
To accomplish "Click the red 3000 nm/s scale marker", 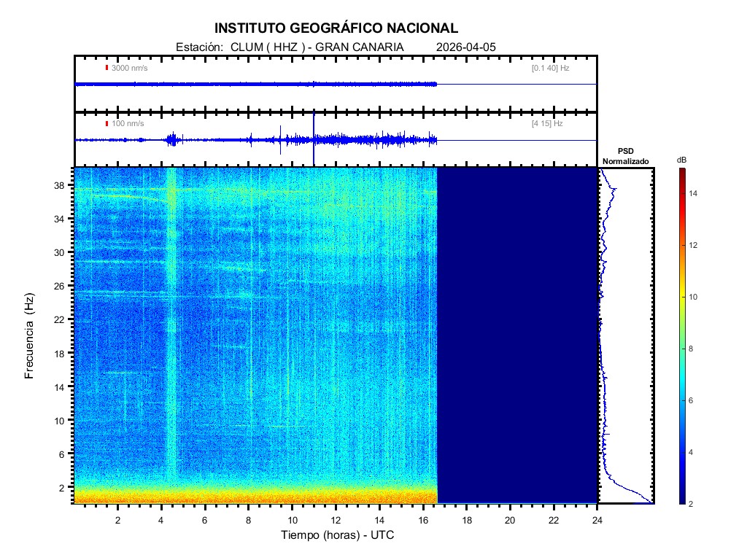I will pyautogui.click(x=107, y=68).
